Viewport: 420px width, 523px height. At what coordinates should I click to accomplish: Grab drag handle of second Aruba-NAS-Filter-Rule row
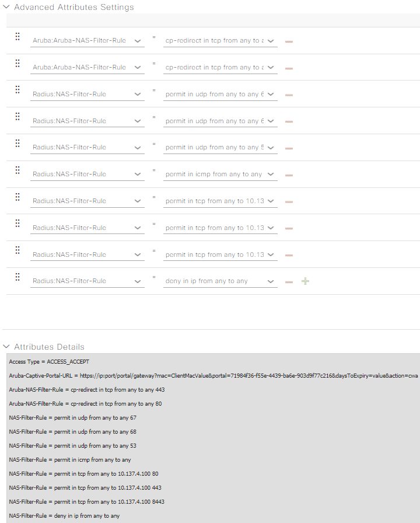point(17,63)
